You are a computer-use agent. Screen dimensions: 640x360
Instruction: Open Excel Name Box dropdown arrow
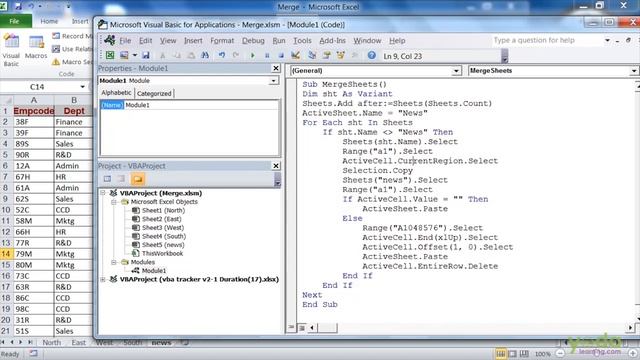pos(82,87)
